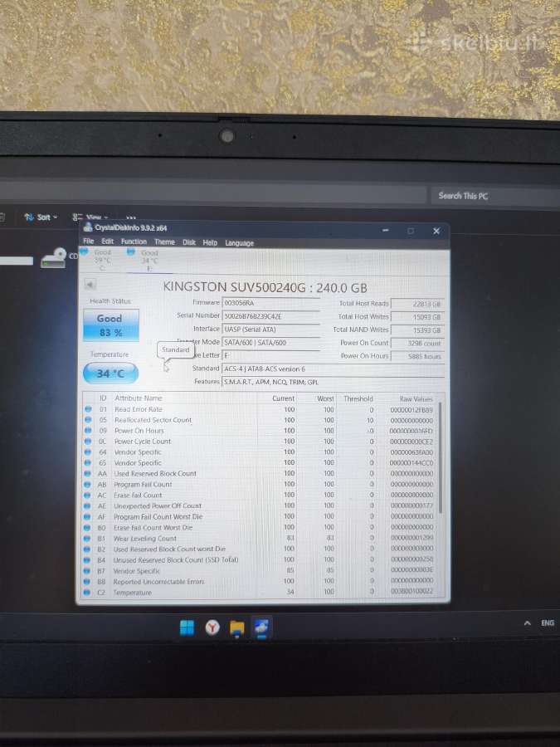Click the status dot for Power Cycle Count

point(88,442)
